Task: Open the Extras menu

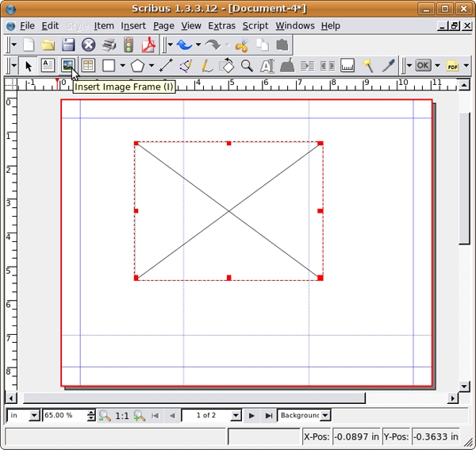Action: point(221,25)
